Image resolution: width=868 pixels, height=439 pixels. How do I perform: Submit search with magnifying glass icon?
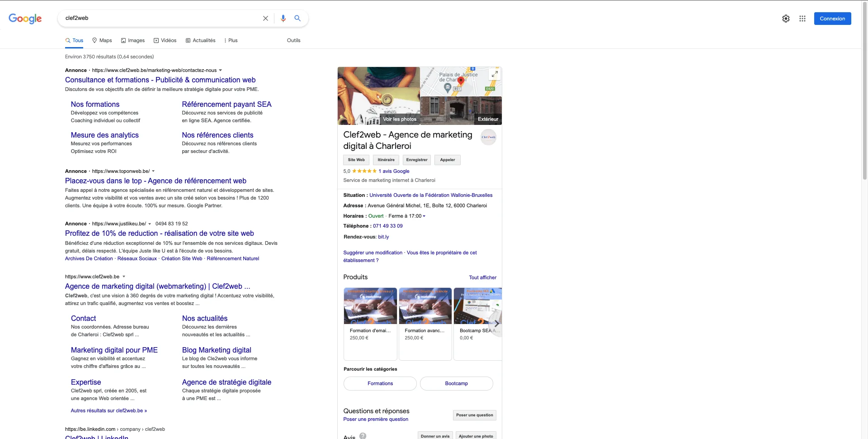coord(297,18)
